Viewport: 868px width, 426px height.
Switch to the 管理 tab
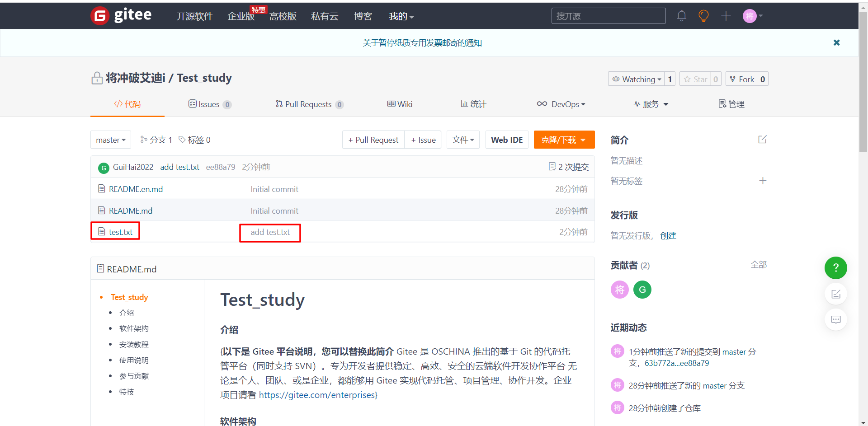pyautogui.click(x=731, y=104)
